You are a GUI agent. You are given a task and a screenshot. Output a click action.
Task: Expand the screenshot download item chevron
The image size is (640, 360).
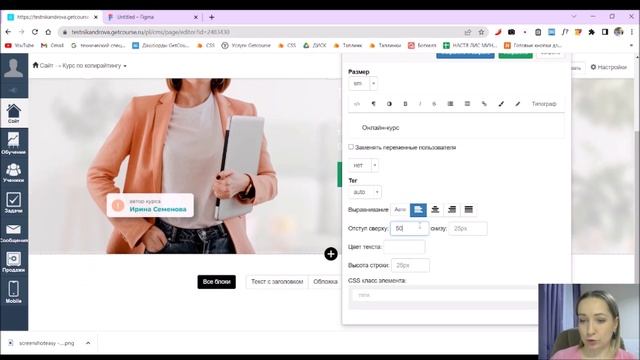pos(88,343)
